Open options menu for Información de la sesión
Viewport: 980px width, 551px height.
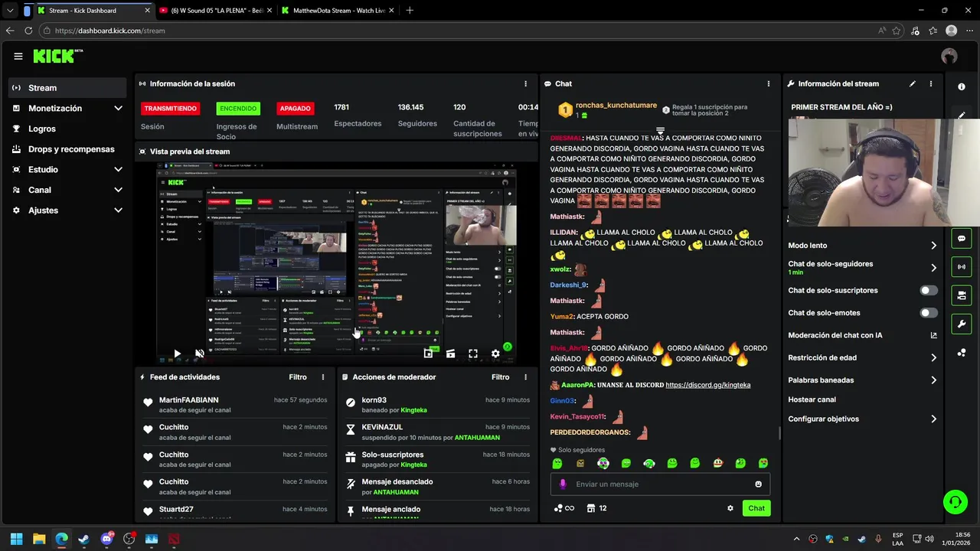pos(525,83)
